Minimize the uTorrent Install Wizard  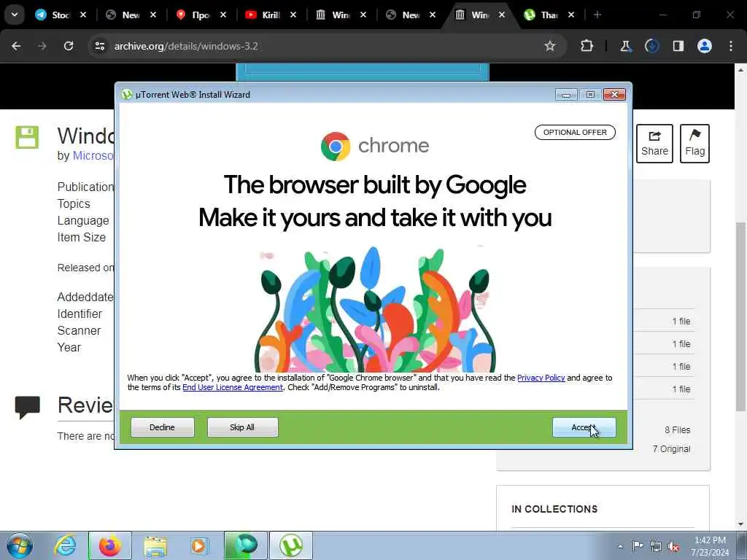click(x=566, y=94)
